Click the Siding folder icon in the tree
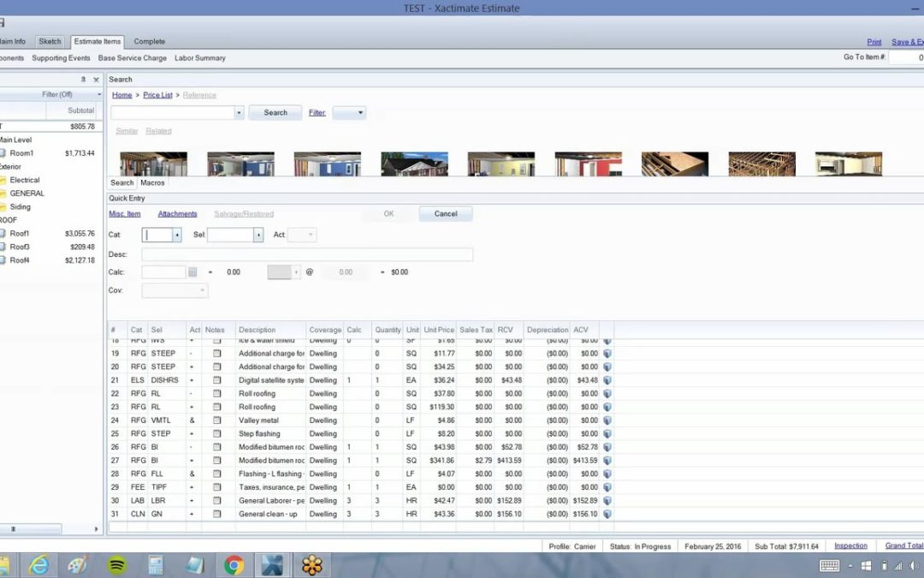The width and height of the screenshot is (924, 578). pyautogui.click(x=3, y=207)
